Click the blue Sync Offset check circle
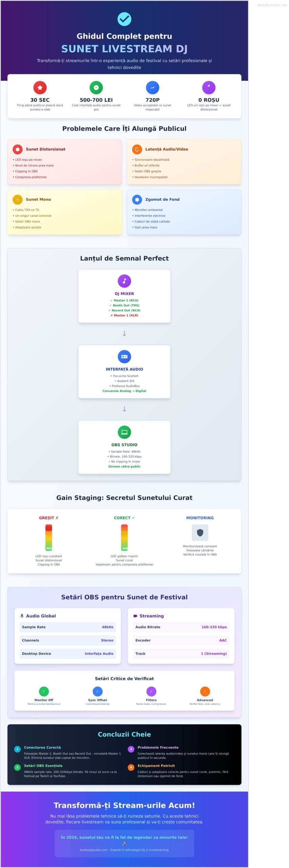This screenshot has width=289, height=868. [98, 691]
